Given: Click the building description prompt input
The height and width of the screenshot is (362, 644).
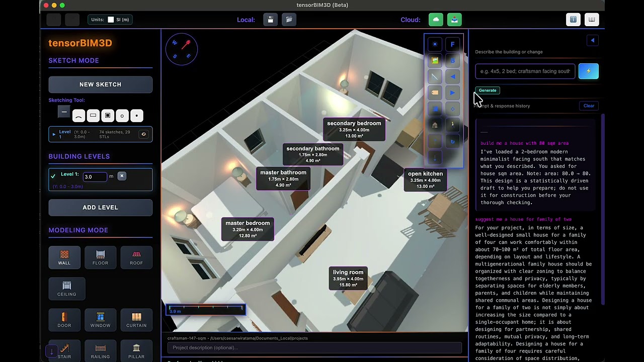Looking at the screenshot, I should tap(525, 71).
